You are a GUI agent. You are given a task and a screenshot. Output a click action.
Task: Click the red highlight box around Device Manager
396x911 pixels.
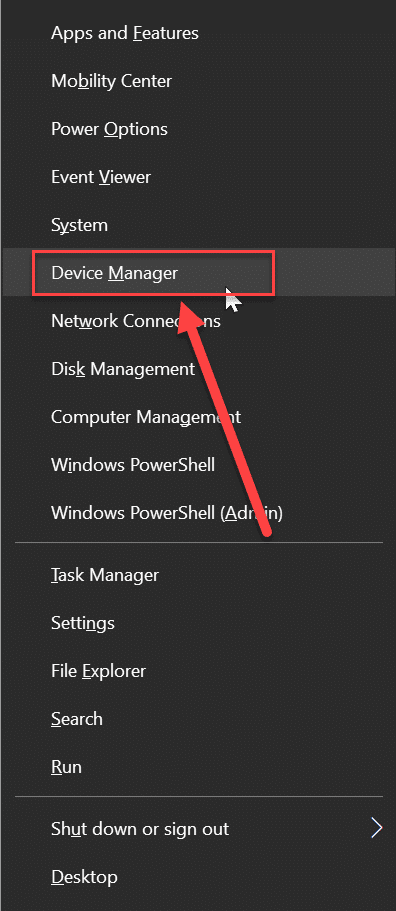click(x=153, y=272)
